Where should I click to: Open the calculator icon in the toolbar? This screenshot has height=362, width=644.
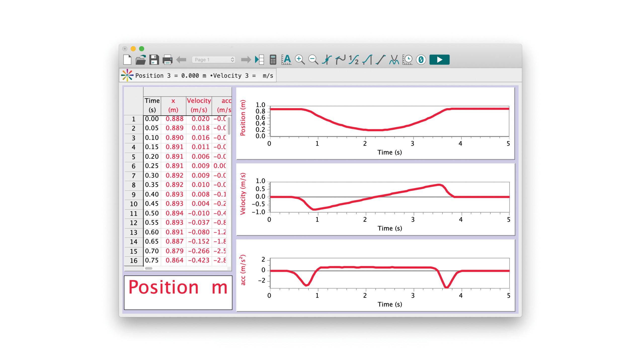click(x=273, y=60)
